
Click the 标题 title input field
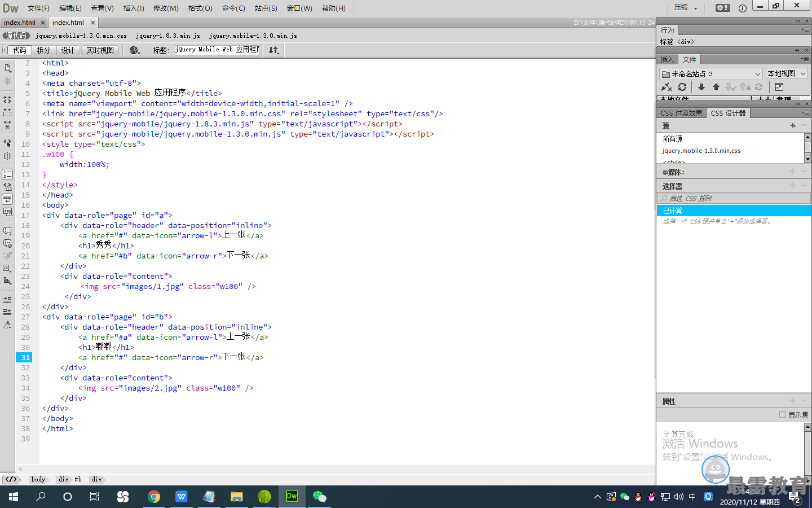point(217,50)
